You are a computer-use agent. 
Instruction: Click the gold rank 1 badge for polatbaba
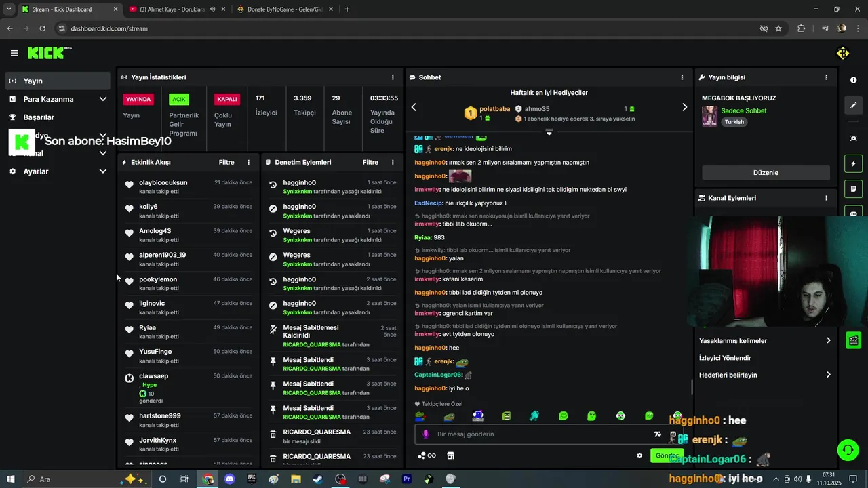[470, 113]
